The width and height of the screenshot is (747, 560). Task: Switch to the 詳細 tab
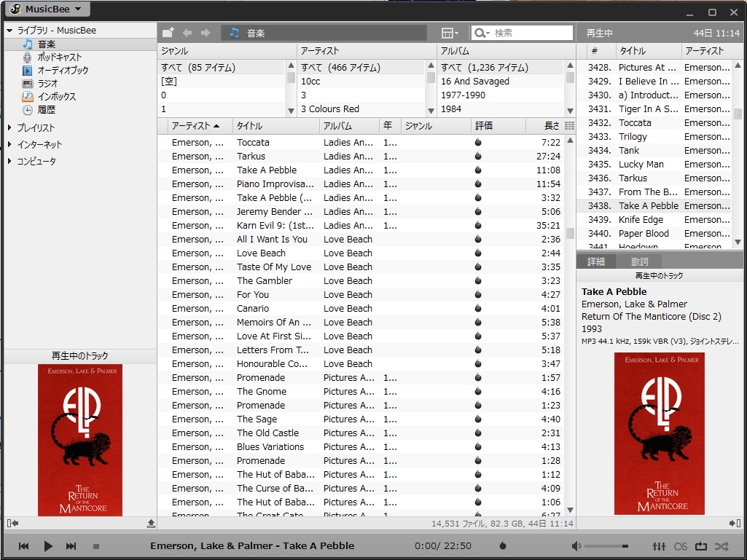[596, 261]
